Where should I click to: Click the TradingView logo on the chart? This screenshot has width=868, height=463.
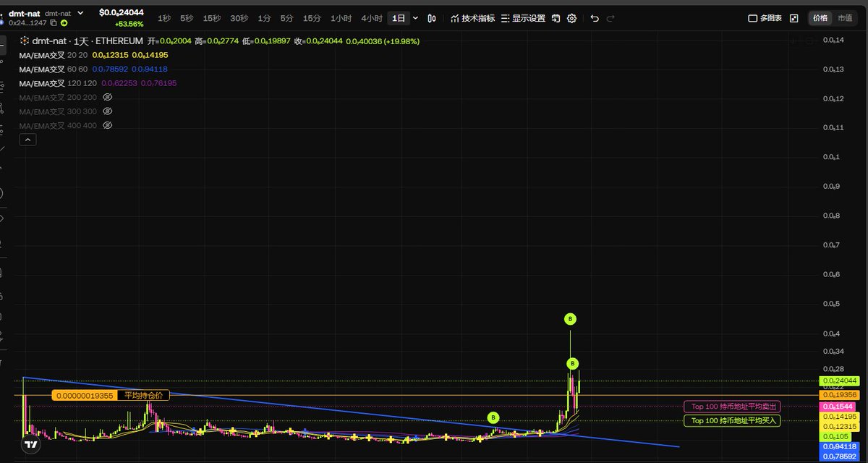point(30,445)
